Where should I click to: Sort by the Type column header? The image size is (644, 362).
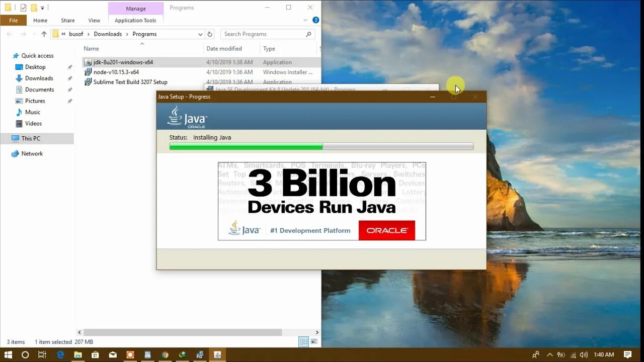click(x=269, y=49)
